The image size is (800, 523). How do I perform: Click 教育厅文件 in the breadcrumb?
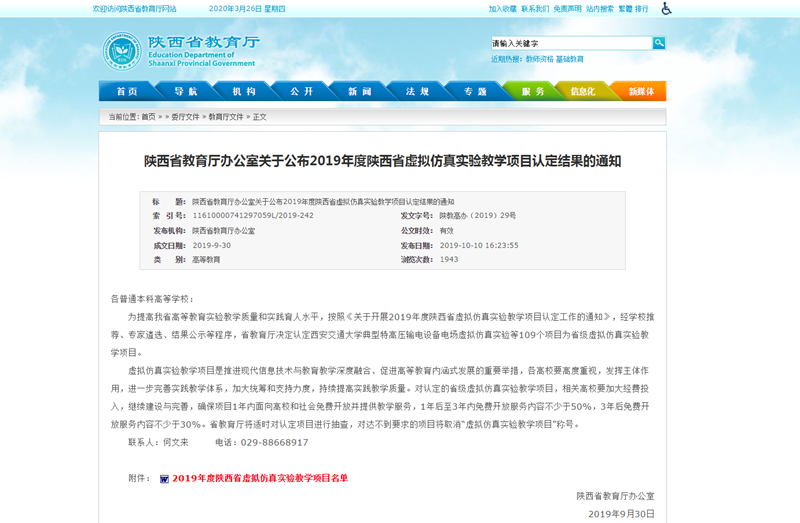point(226,117)
